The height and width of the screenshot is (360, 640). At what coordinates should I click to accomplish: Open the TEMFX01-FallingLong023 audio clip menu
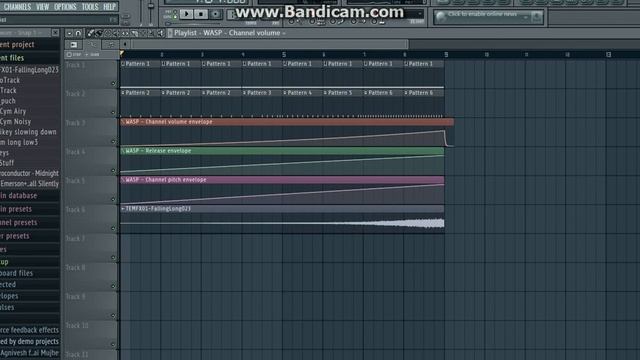[123, 209]
